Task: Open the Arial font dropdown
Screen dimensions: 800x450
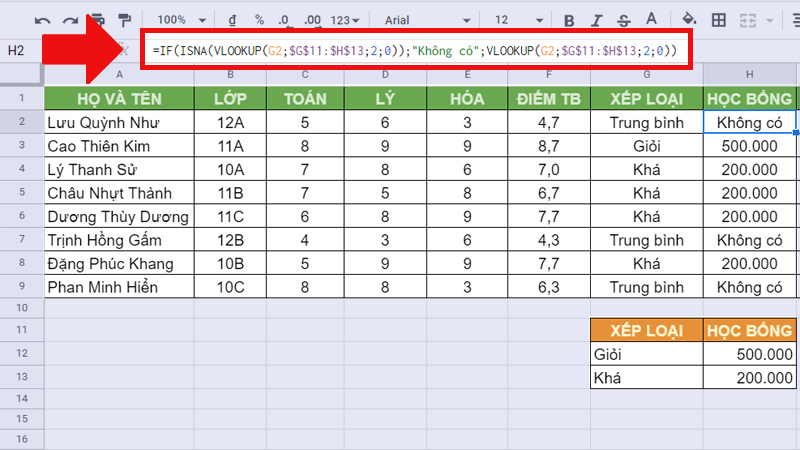Action: [x=420, y=19]
